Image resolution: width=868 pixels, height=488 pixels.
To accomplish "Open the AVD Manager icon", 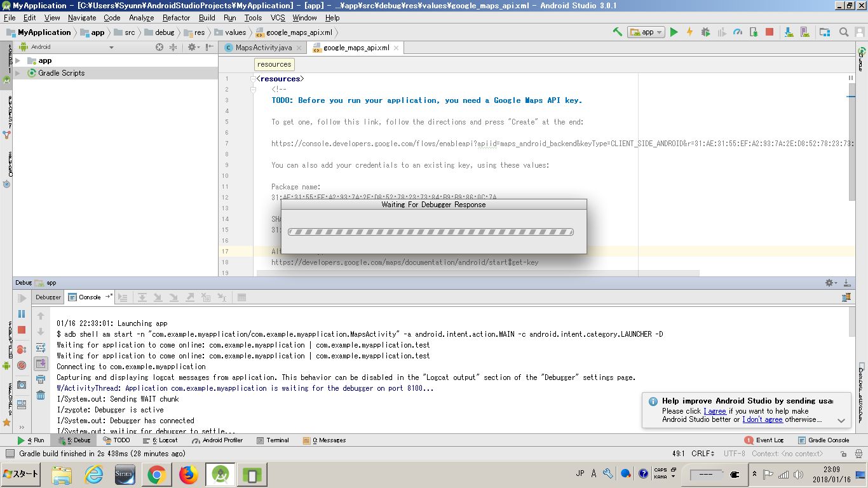I will click(x=789, y=32).
